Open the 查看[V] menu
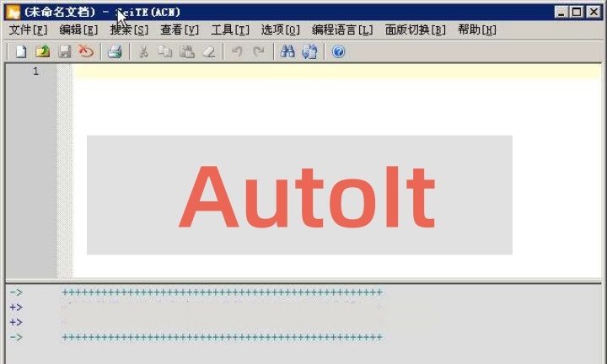This screenshot has width=607, height=364. [180, 29]
